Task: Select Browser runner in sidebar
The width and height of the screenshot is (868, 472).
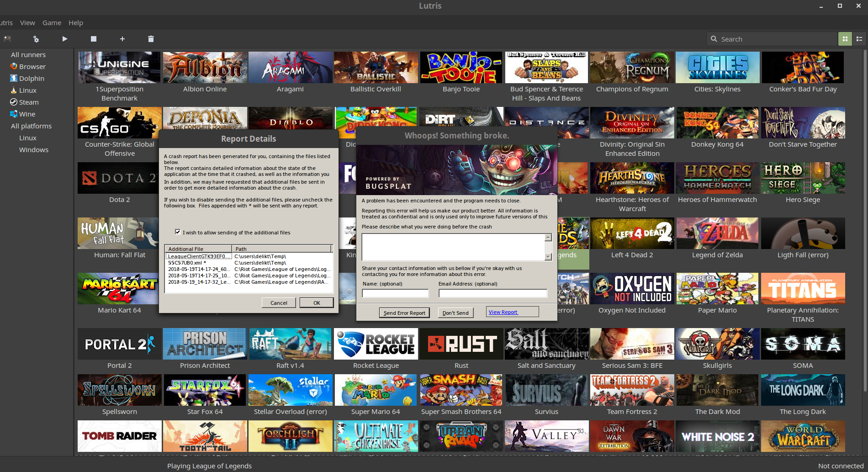Action: 28,67
